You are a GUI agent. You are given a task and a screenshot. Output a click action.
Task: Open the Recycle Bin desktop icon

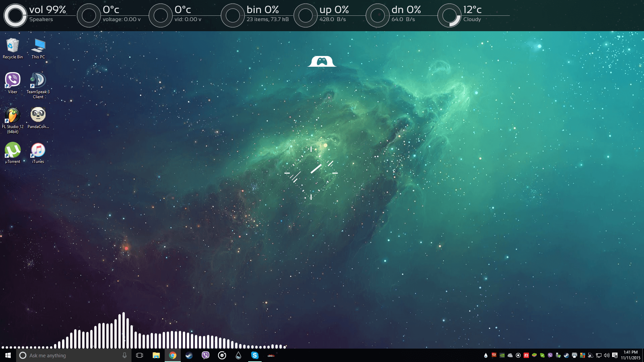point(12,47)
